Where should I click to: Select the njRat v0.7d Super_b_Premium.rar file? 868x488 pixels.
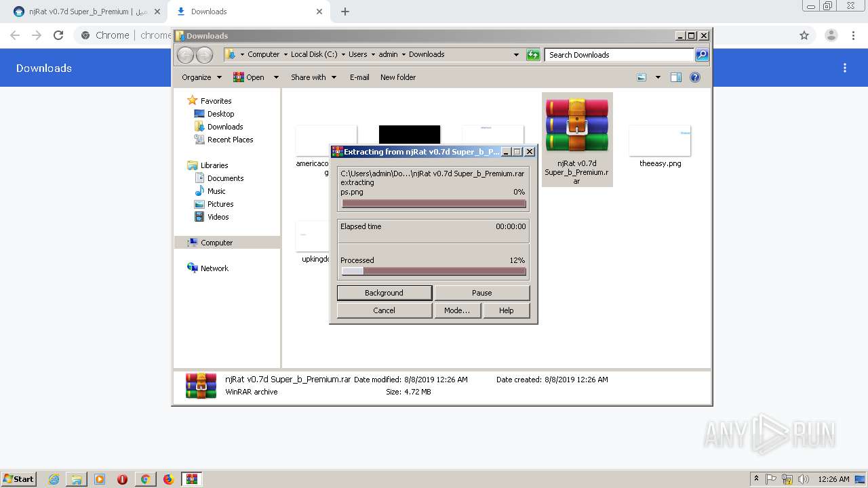(x=577, y=140)
